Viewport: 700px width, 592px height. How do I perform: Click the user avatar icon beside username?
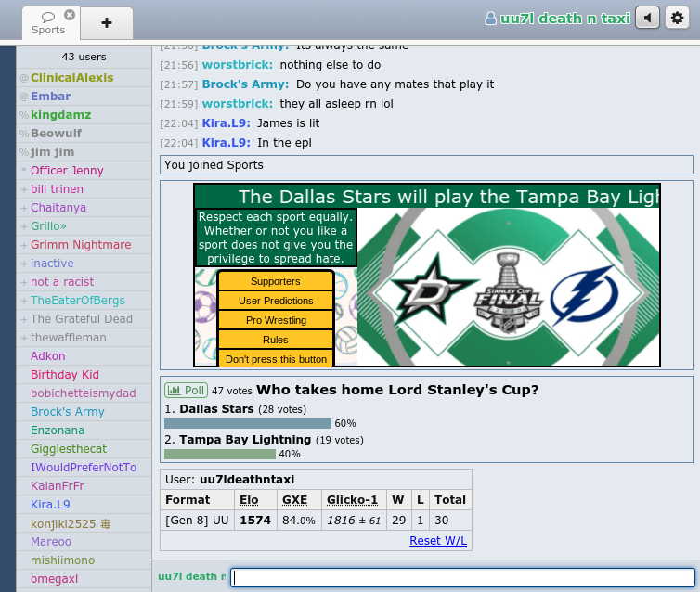tap(490, 19)
